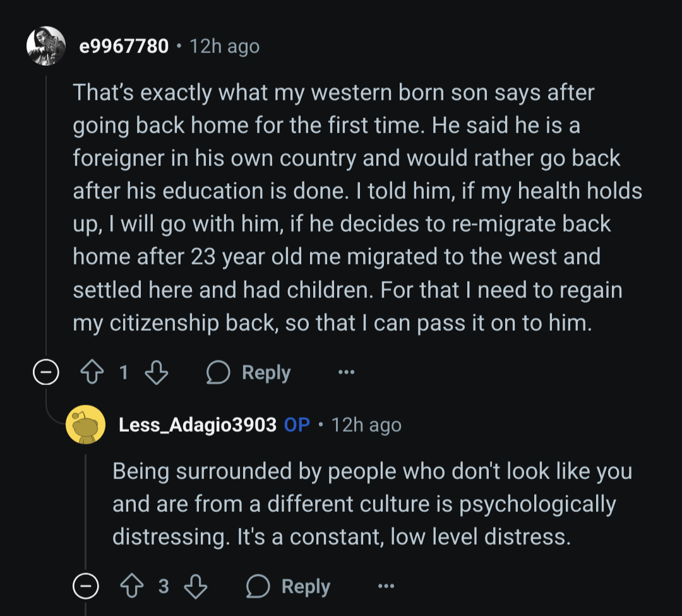Open more options for e9967780's comment

pyautogui.click(x=346, y=373)
